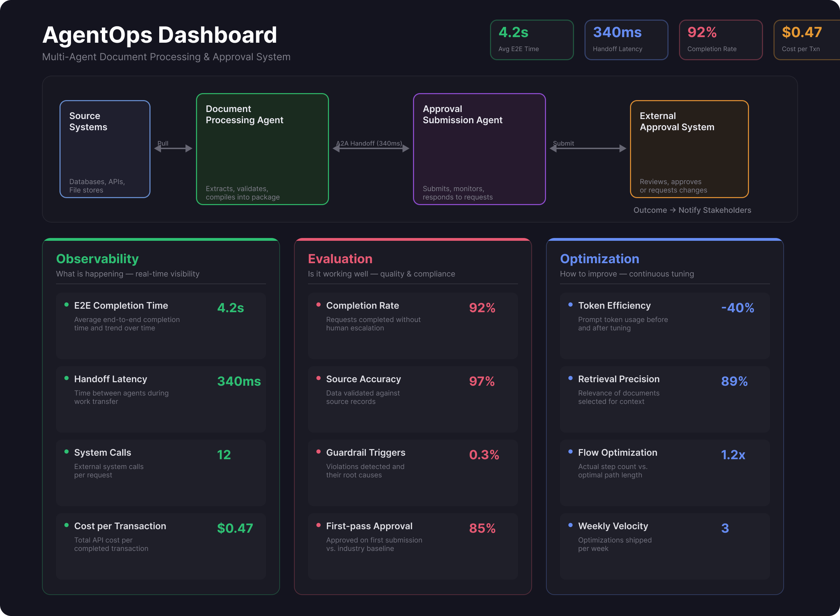Click the $0.47 value in Observability panel
Viewport: 840px width, 616px height.
click(x=235, y=528)
